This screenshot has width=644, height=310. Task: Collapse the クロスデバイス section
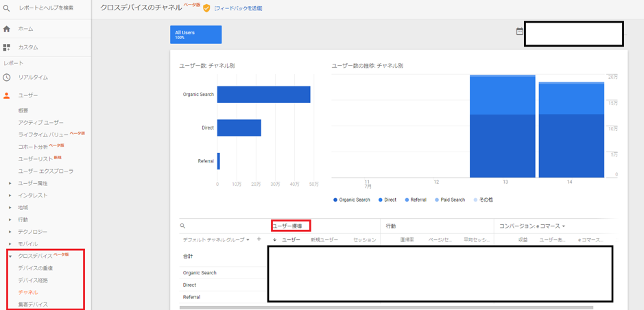click(10, 257)
